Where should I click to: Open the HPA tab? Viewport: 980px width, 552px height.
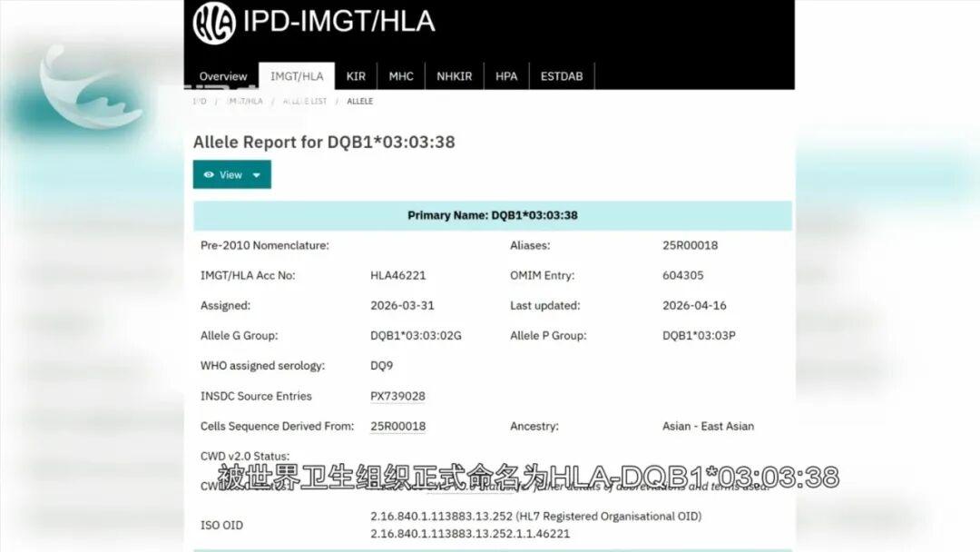(x=506, y=76)
